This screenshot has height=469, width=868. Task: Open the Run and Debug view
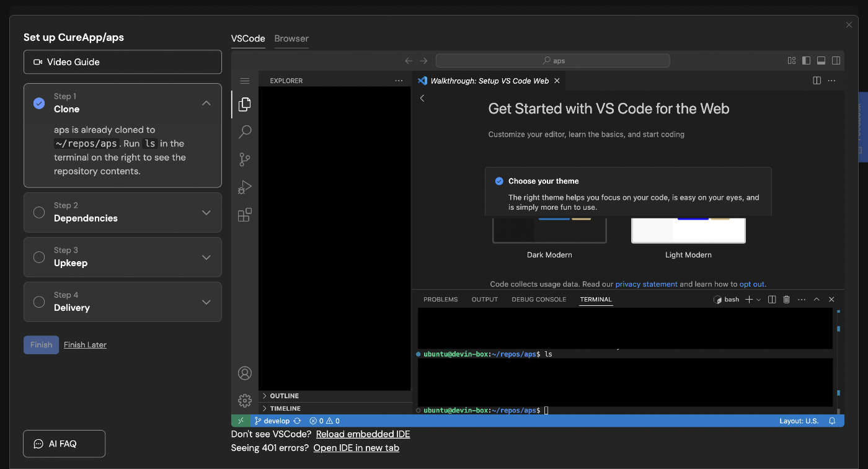pos(244,187)
